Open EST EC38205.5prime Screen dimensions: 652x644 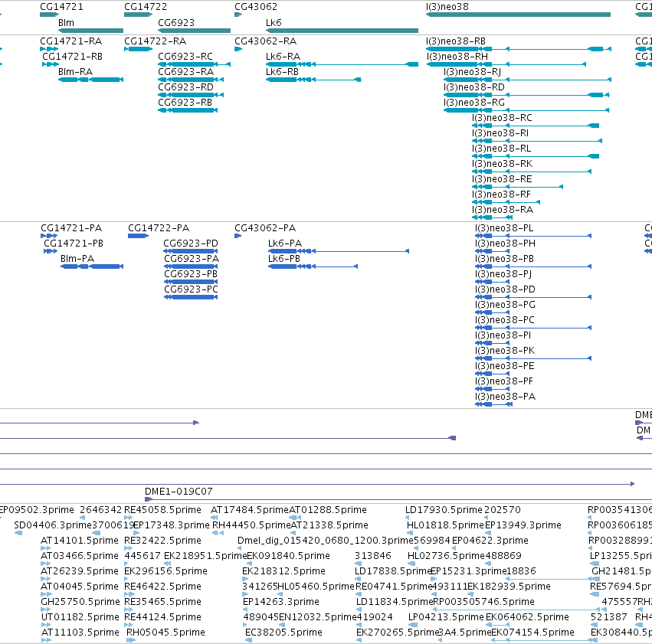pos(249,640)
